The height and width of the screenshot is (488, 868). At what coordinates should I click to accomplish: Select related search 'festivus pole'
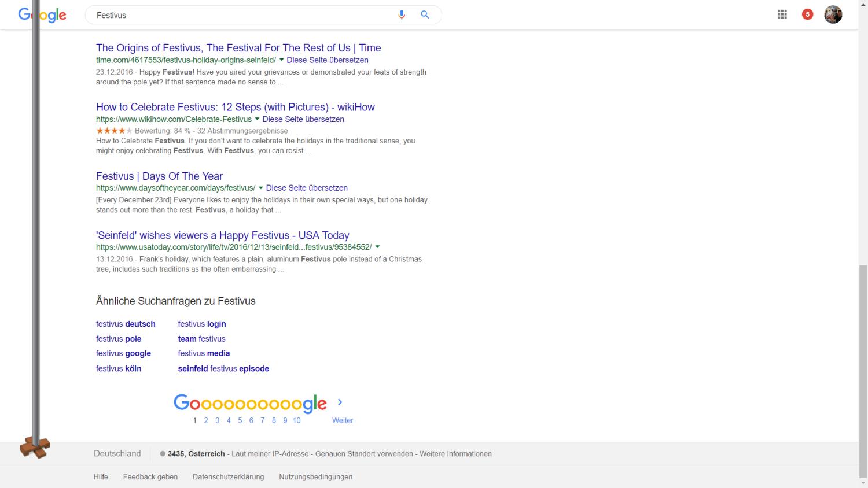point(119,339)
